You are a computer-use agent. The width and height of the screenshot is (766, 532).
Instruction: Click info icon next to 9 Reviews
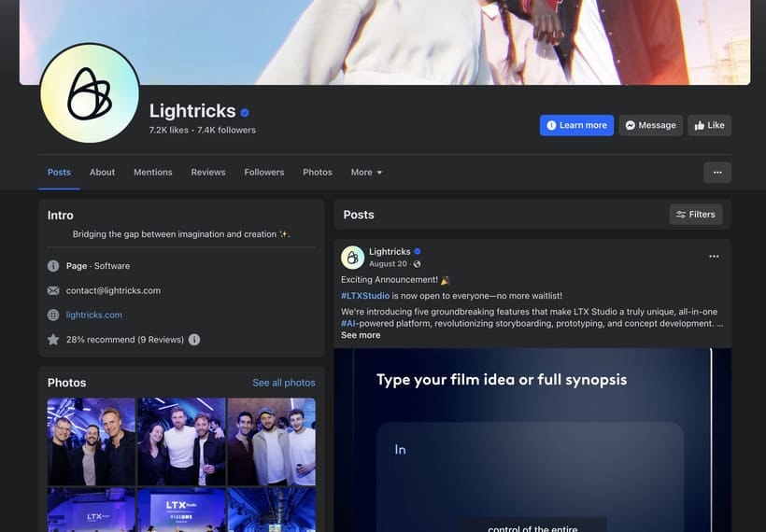coord(194,339)
